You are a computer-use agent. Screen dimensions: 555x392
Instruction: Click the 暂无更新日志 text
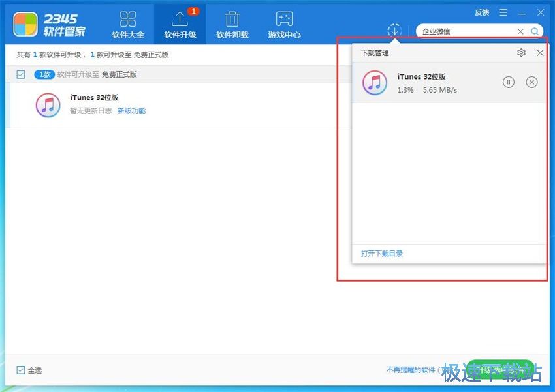pyautogui.click(x=91, y=111)
